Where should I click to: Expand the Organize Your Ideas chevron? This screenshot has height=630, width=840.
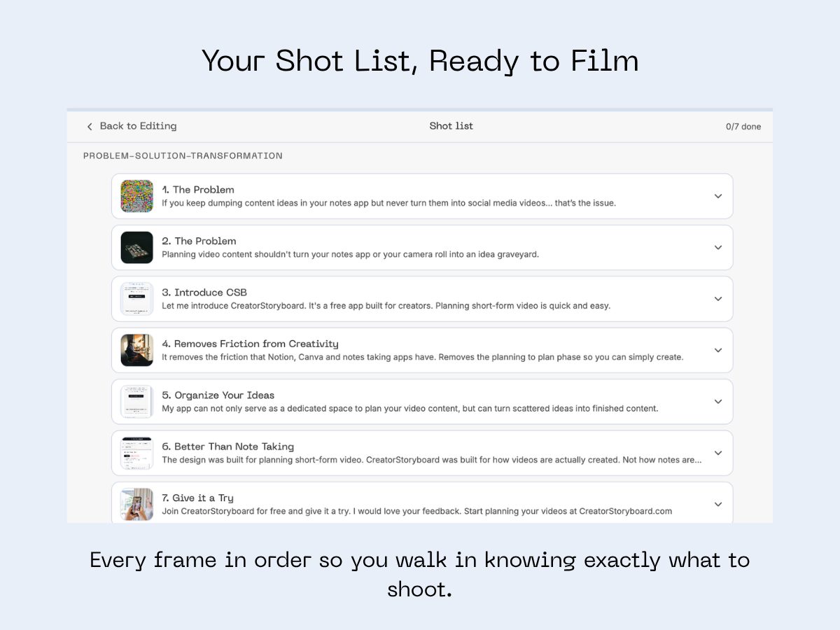717,402
